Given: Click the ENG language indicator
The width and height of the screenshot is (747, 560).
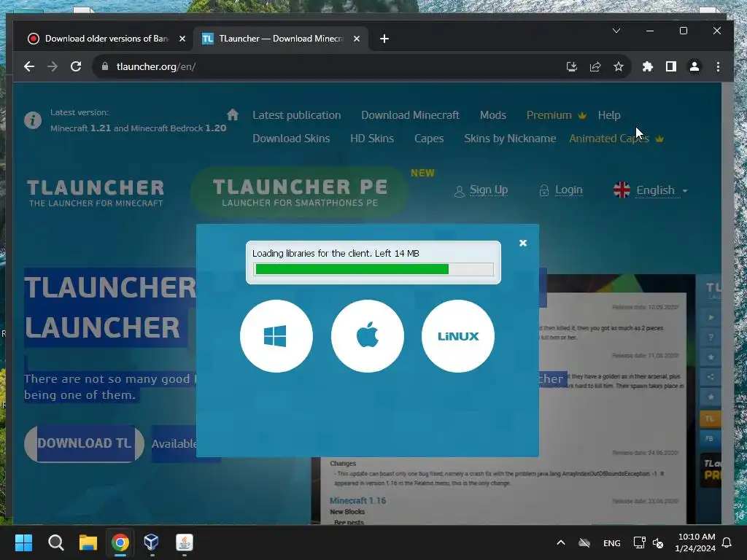Looking at the screenshot, I should point(612,542).
